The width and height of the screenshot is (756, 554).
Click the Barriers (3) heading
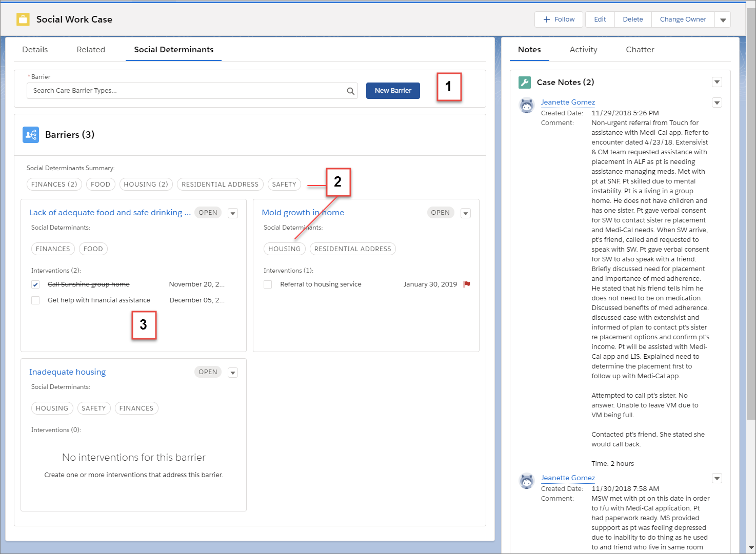pyautogui.click(x=70, y=135)
